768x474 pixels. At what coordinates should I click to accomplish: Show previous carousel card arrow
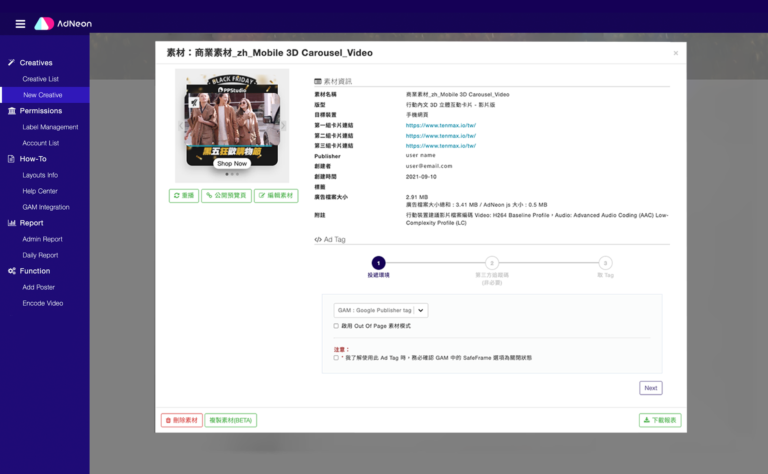(181, 125)
